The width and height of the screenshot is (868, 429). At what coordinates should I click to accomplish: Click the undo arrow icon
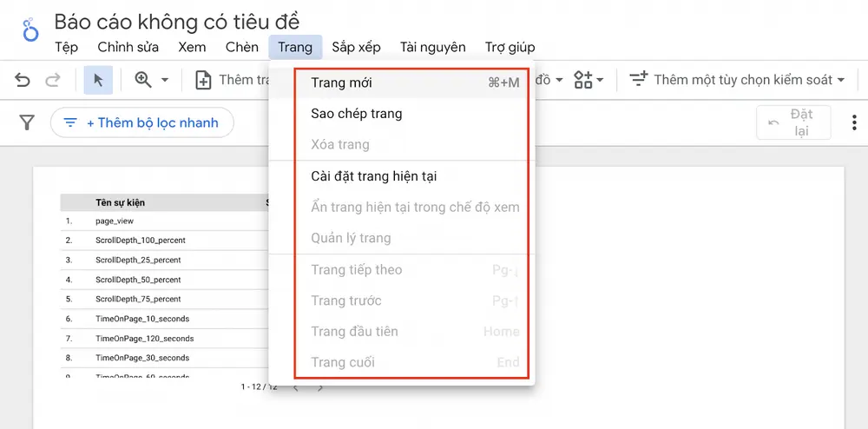tap(23, 80)
